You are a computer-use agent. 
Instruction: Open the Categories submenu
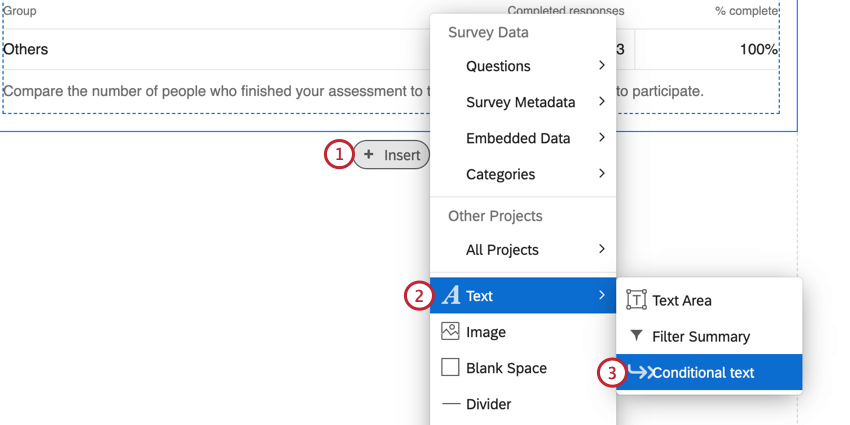point(602,174)
